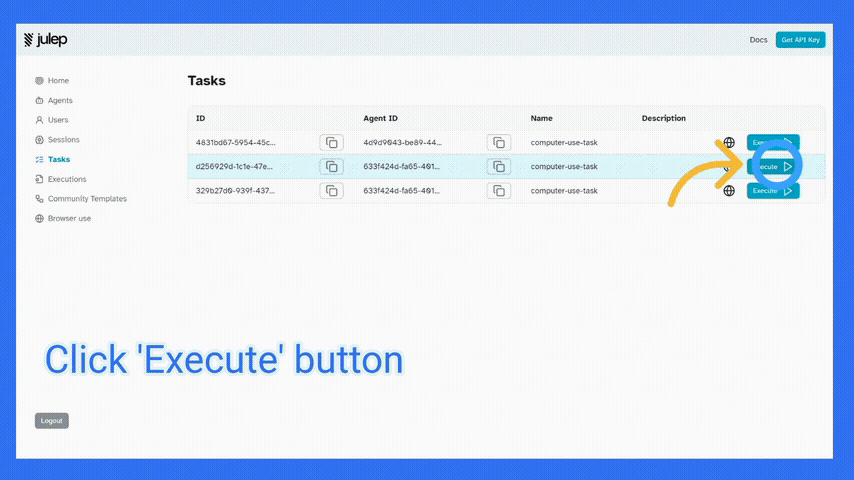Click task ID text d256929d-1c1e-47e...
854x480 pixels.
tap(234, 167)
